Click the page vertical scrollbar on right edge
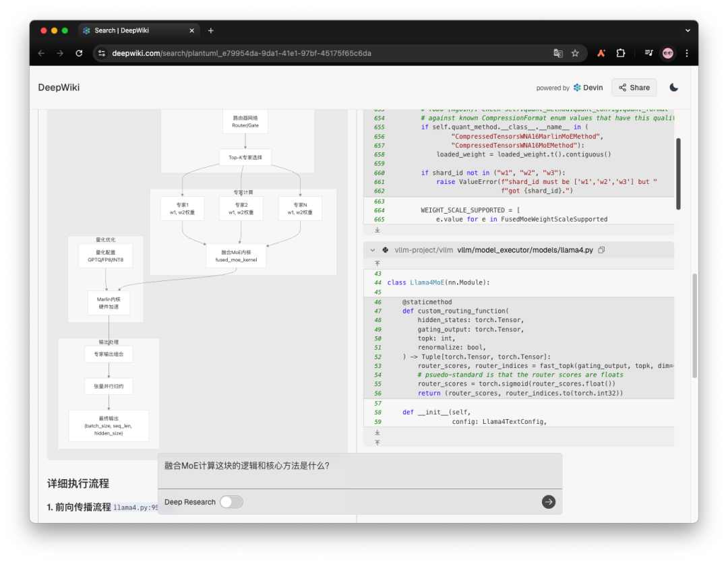This screenshot has width=728, height=562. [x=694, y=325]
